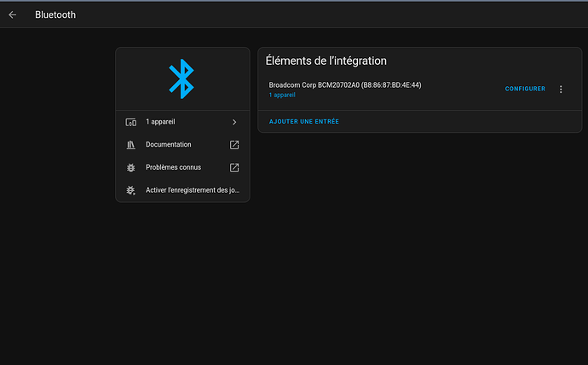This screenshot has width=588, height=365.
Task: Click Éléments de l'intégration heading
Action: point(326,61)
